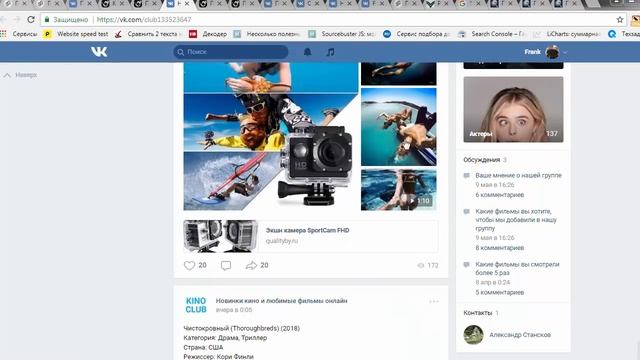
Task: Open Обсуждения discussions section header
Action: pyautogui.click(x=482, y=160)
